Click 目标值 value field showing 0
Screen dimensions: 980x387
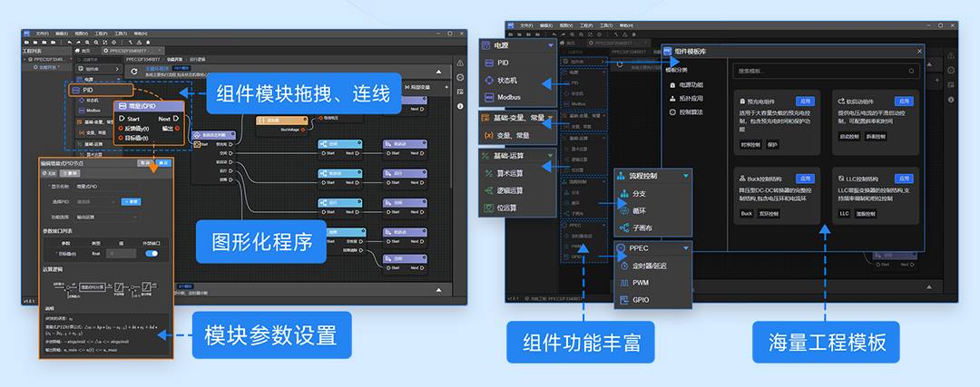point(120,254)
